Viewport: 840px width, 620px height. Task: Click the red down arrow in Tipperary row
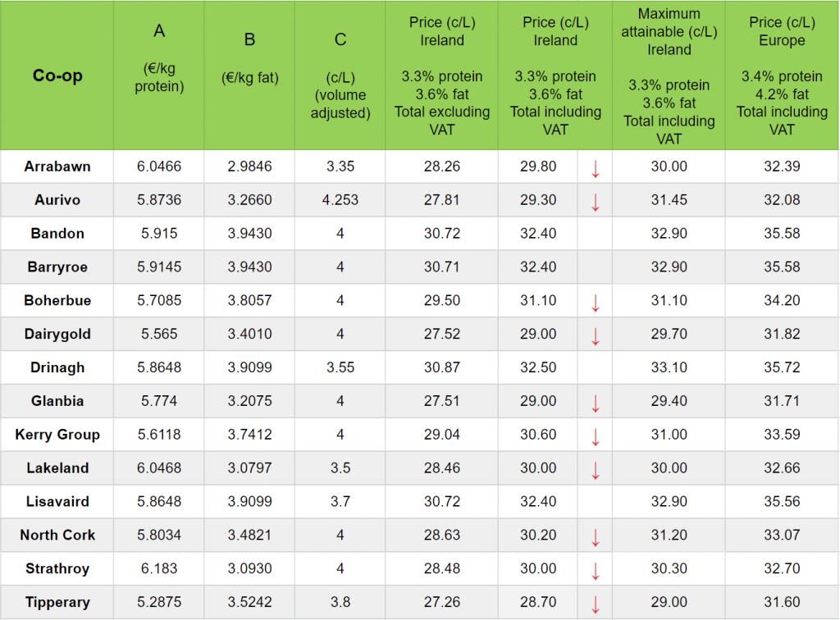(596, 605)
